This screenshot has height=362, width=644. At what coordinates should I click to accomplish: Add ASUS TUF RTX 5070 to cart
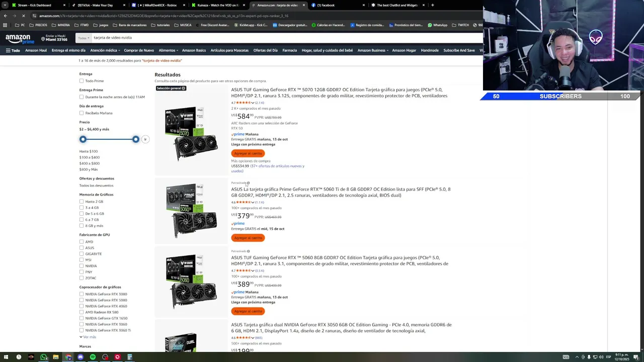[x=248, y=153]
